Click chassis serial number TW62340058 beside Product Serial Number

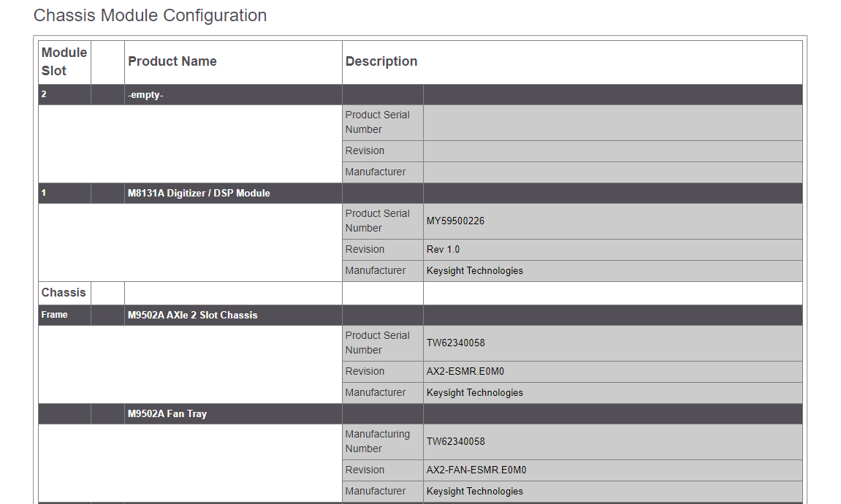(x=455, y=343)
